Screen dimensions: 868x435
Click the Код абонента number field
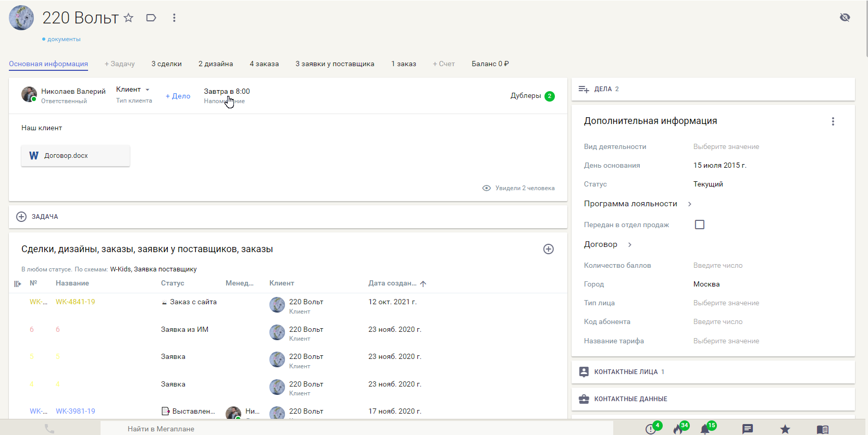tap(718, 322)
